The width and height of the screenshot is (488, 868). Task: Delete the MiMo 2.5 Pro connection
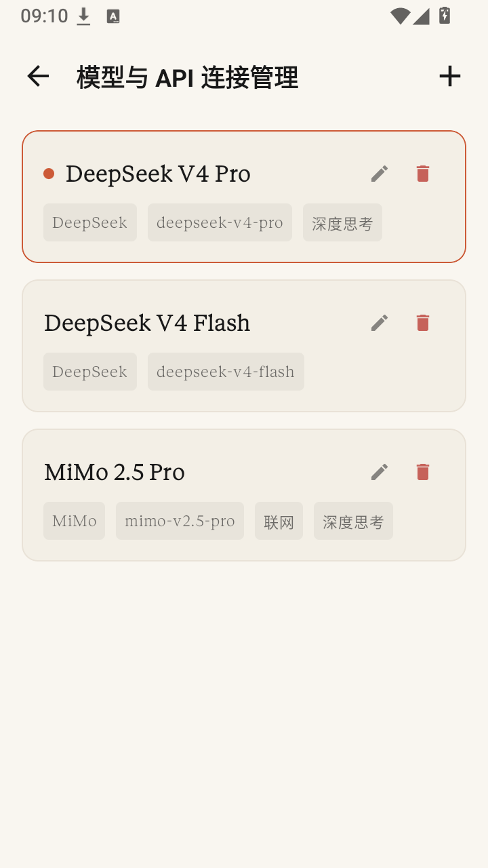pos(423,472)
